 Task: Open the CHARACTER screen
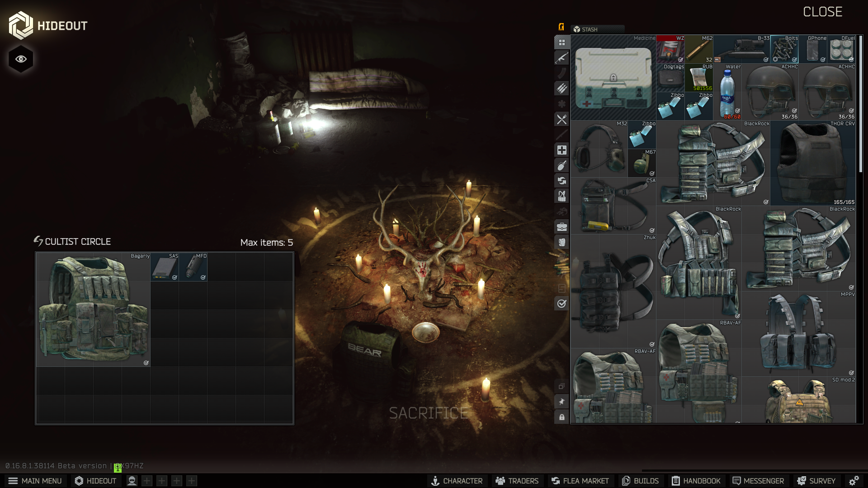point(457,481)
